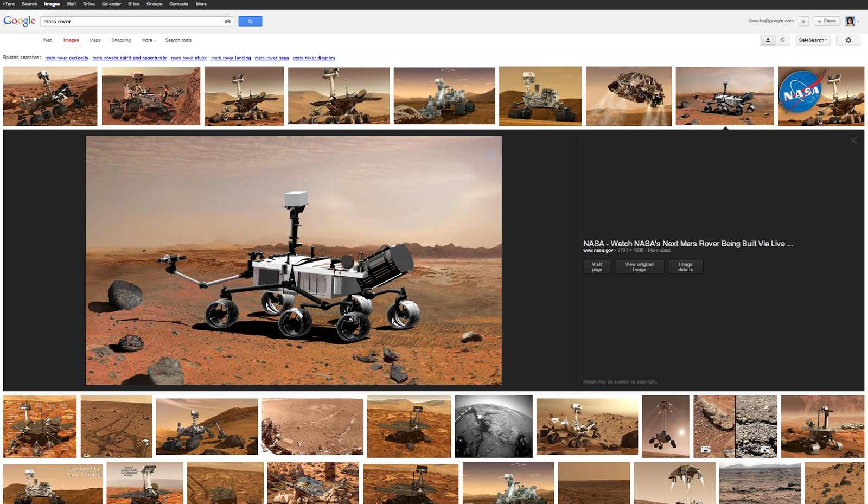The image size is (868, 504).
Task: Click the Visit page button
Action: tap(597, 267)
